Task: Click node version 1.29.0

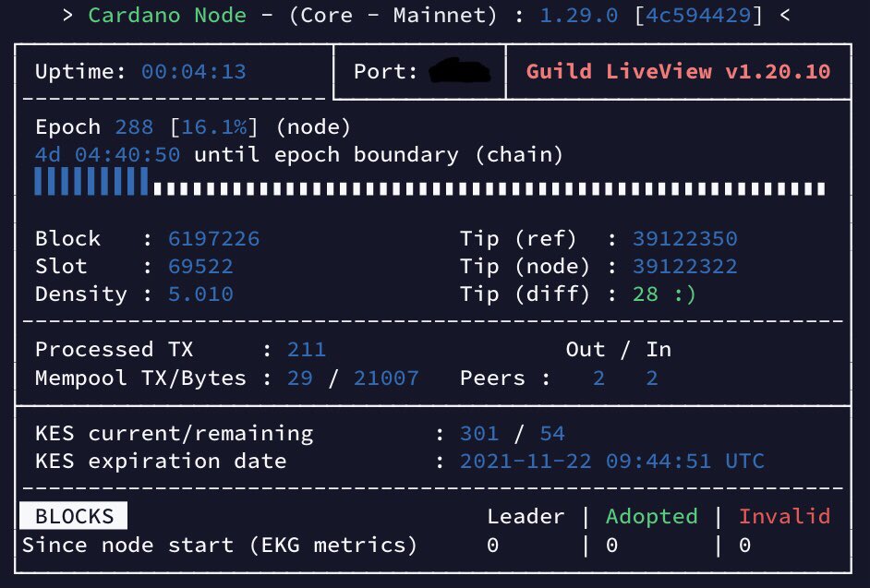Action: [579, 15]
